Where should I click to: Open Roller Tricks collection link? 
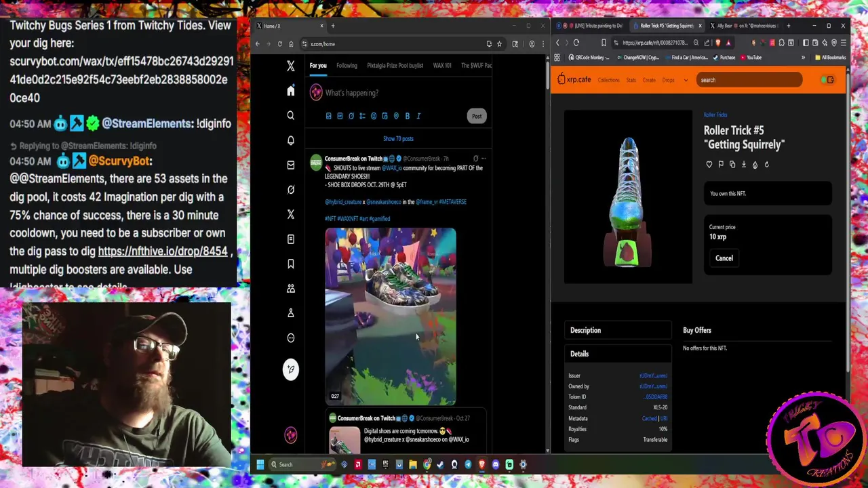[715, 115]
